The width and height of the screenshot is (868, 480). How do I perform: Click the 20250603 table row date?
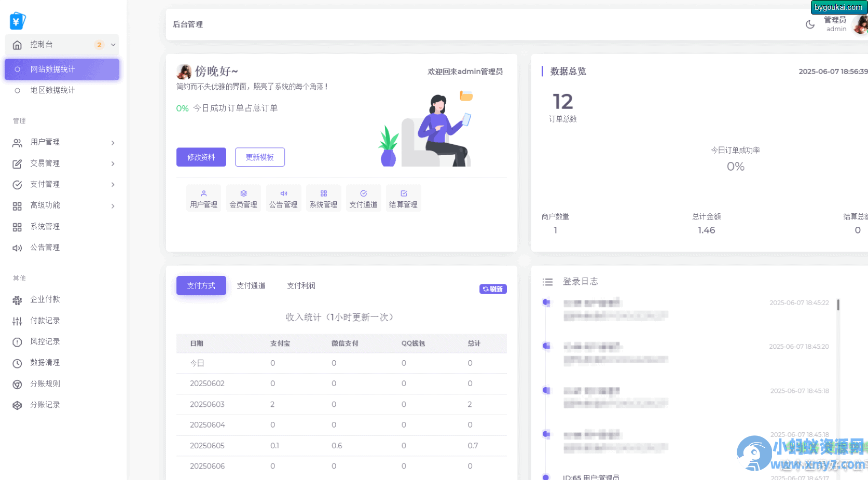207,404
